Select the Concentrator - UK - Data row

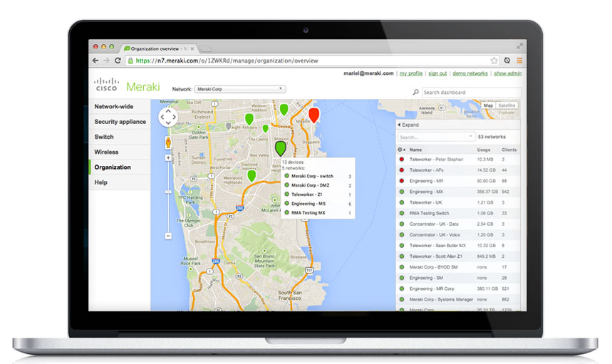point(458,224)
